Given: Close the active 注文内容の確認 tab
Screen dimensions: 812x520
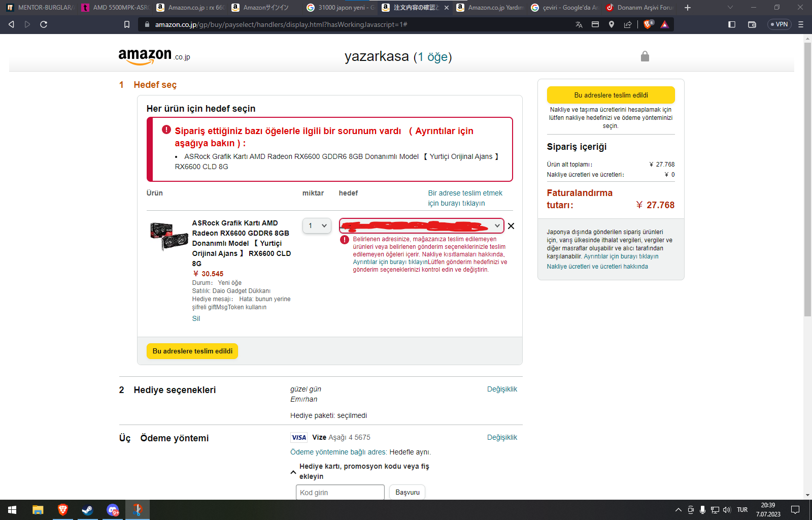Looking at the screenshot, I should coord(447,8).
